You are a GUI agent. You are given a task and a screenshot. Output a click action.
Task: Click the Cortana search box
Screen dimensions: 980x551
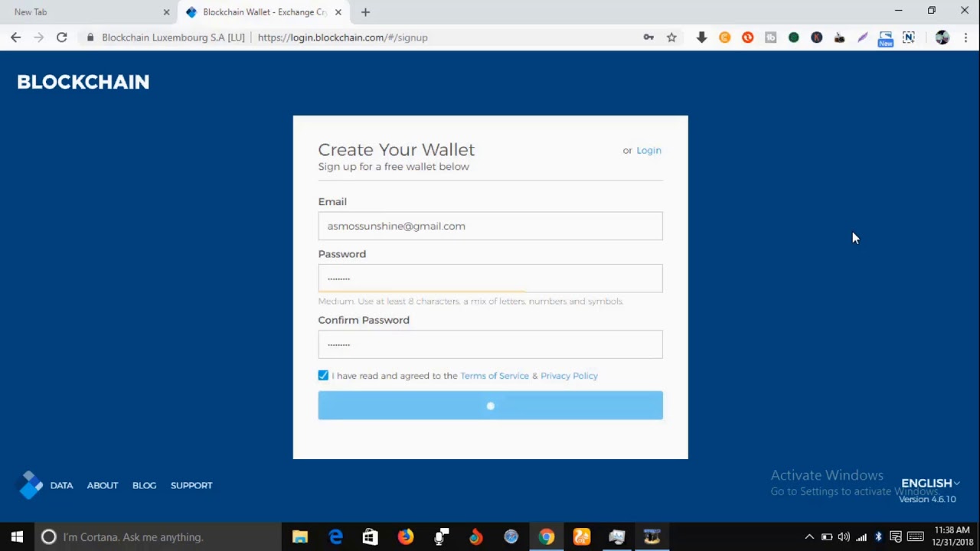pyautogui.click(x=157, y=537)
